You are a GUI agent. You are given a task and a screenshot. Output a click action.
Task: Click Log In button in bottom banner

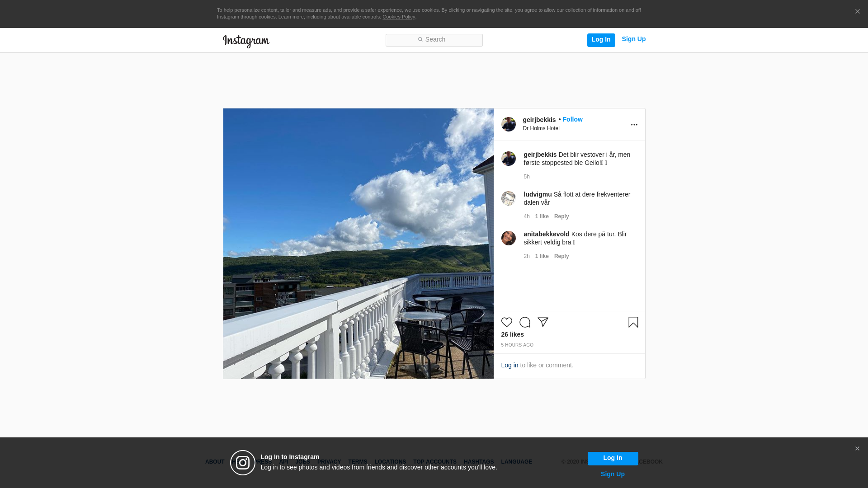coord(613,458)
